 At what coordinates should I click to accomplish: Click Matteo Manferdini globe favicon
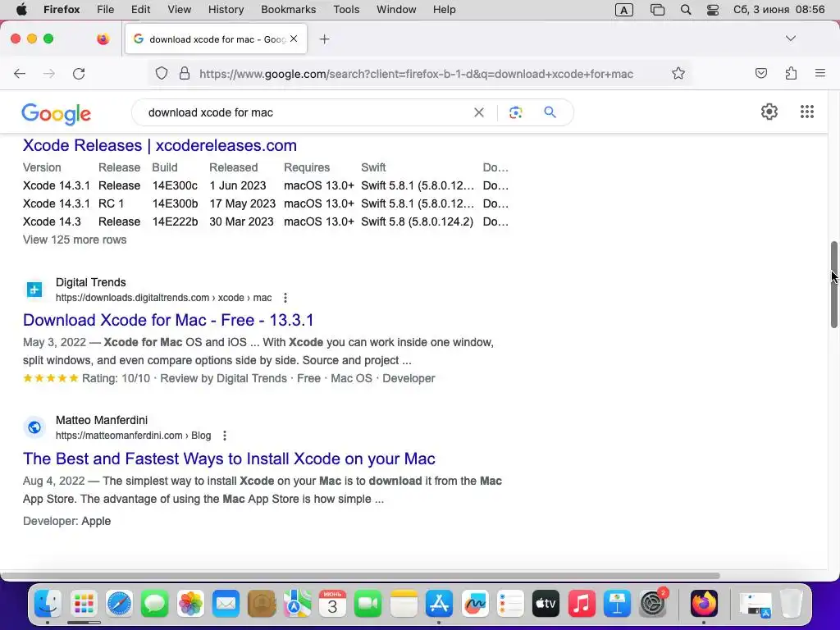(x=34, y=427)
